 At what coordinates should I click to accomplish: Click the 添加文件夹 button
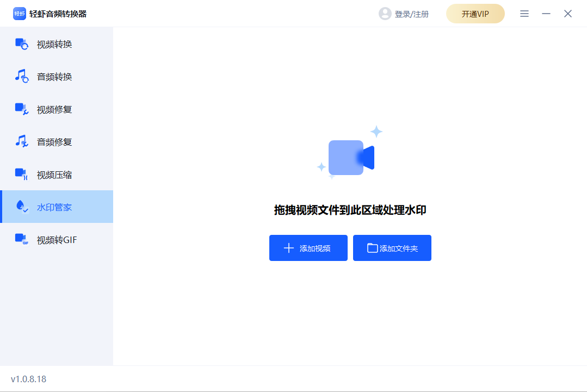[x=392, y=248]
